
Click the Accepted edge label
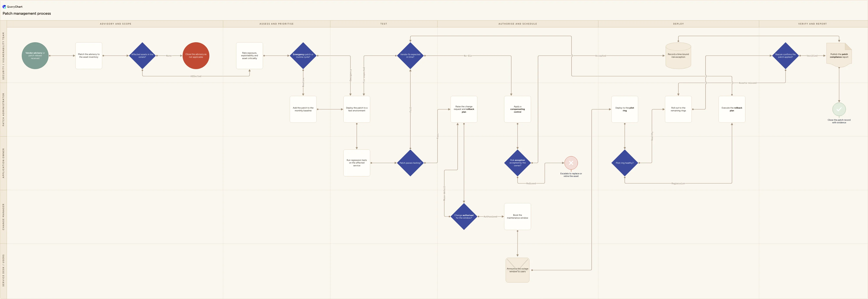click(x=600, y=56)
